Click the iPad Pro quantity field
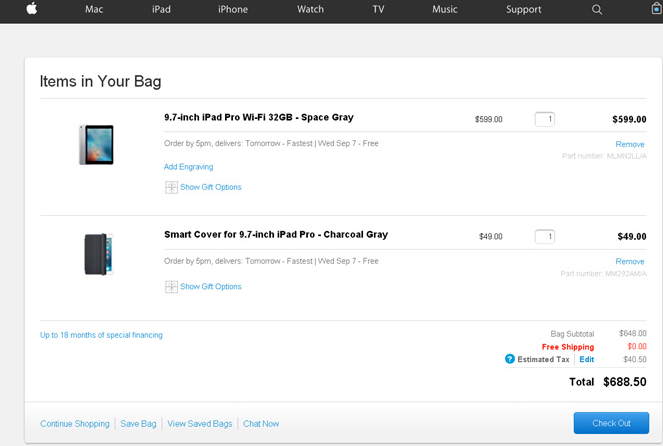Image resolution: width=663 pixels, height=446 pixels. point(545,119)
